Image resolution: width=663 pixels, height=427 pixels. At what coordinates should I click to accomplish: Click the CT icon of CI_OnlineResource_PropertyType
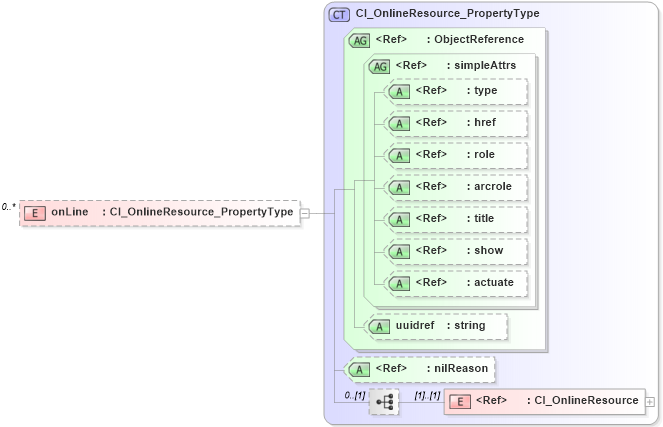coord(339,15)
